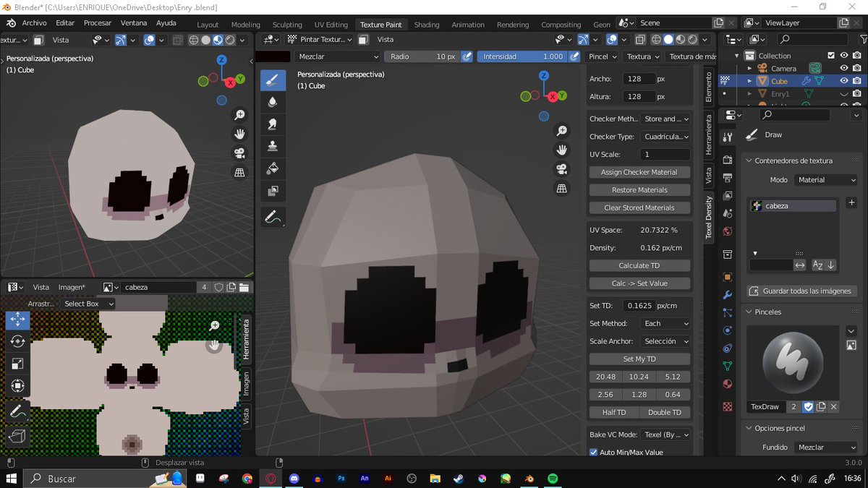This screenshot has height=488, width=868.
Task: Select the Annotate tool
Action: (273, 216)
